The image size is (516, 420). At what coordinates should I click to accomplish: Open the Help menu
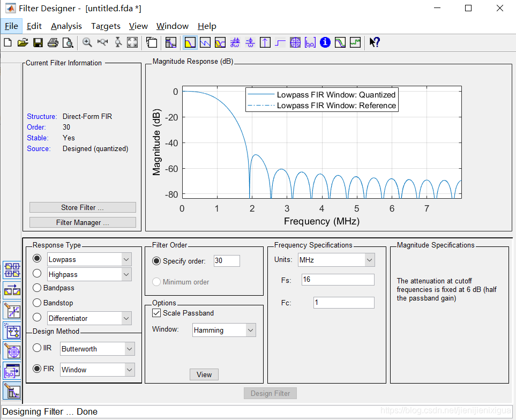coord(207,26)
